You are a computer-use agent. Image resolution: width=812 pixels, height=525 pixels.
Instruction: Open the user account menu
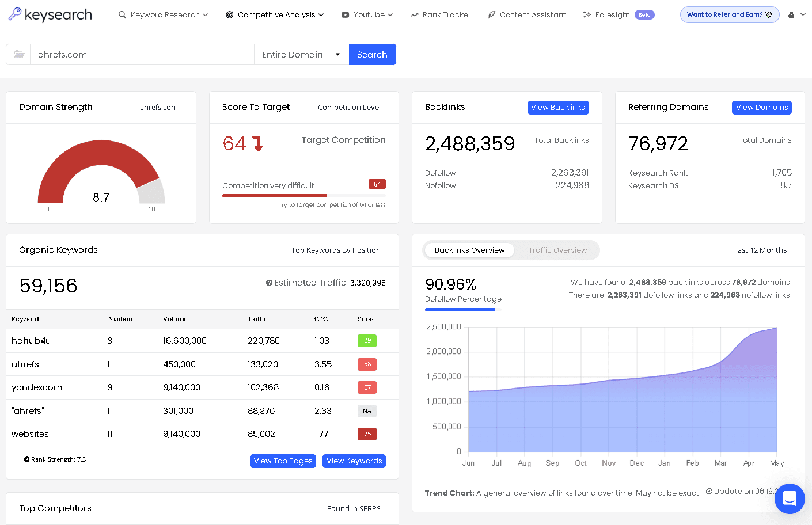coord(796,14)
